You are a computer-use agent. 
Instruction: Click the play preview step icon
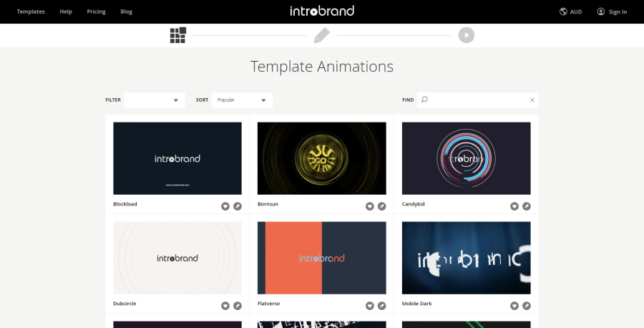[467, 35]
